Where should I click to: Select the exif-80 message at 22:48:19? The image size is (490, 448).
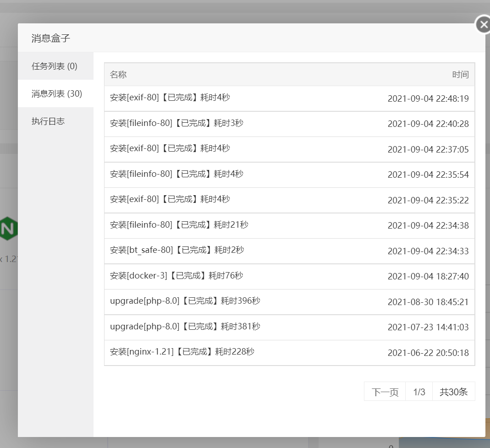click(289, 98)
